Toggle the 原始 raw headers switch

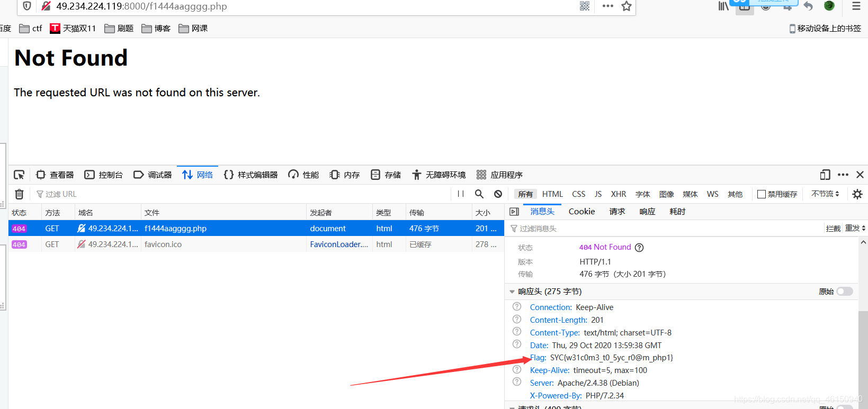pos(845,292)
